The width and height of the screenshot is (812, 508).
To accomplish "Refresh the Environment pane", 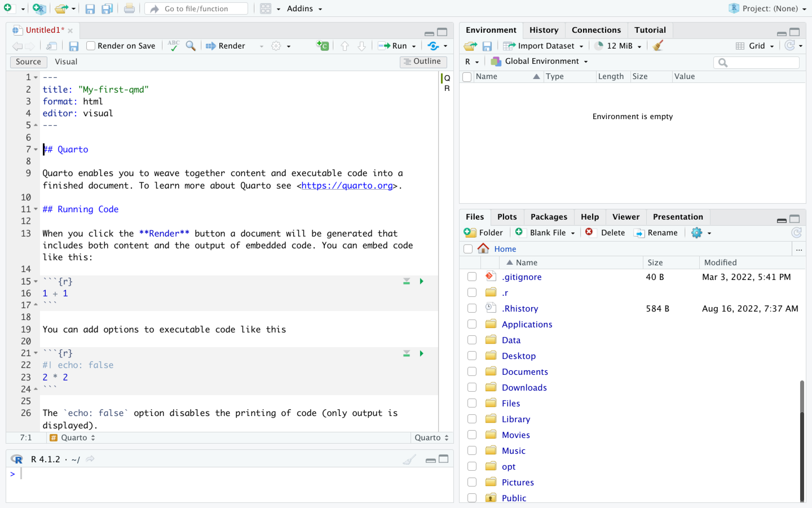I will coord(790,45).
